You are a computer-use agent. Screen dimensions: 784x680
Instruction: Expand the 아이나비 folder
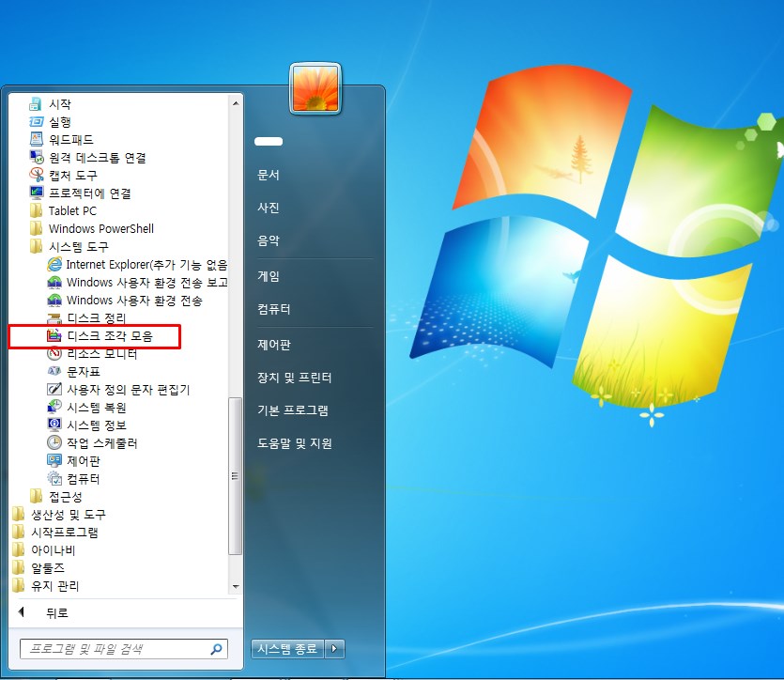[x=43, y=550]
